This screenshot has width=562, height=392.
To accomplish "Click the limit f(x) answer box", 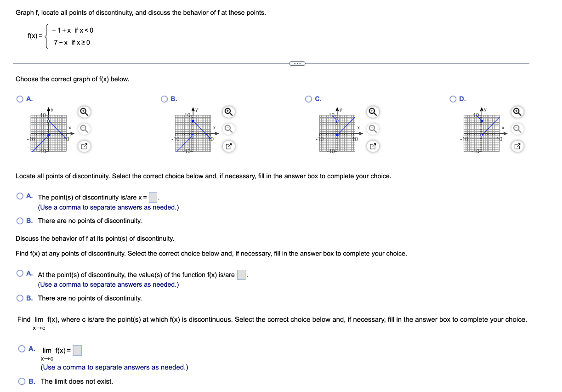I will [x=77, y=350].
